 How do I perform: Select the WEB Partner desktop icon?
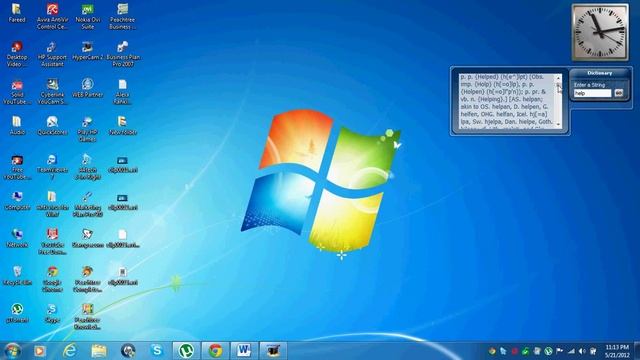[87, 88]
